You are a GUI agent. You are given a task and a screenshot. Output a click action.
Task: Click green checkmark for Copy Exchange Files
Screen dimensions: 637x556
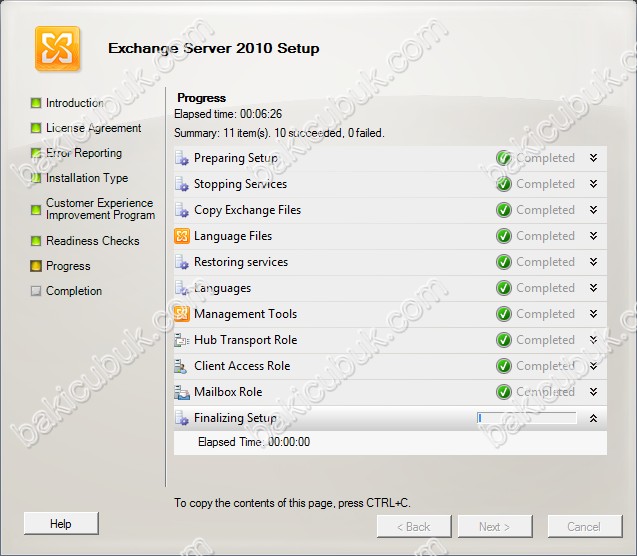tap(504, 210)
